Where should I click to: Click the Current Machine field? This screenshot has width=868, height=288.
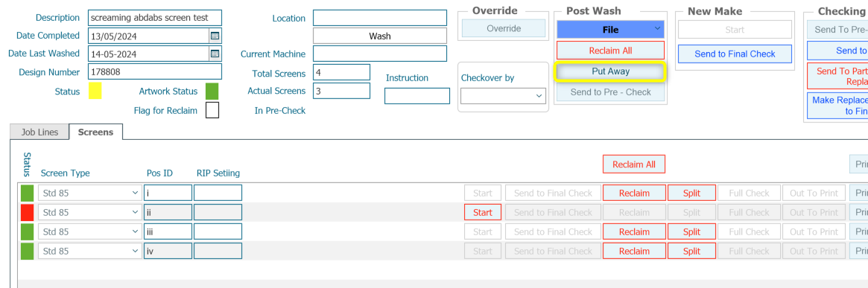click(x=380, y=54)
